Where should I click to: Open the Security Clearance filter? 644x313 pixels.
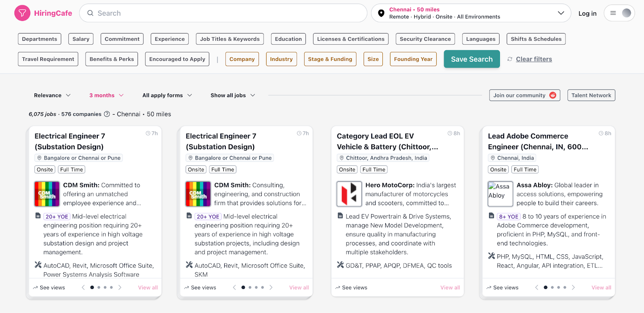(425, 39)
